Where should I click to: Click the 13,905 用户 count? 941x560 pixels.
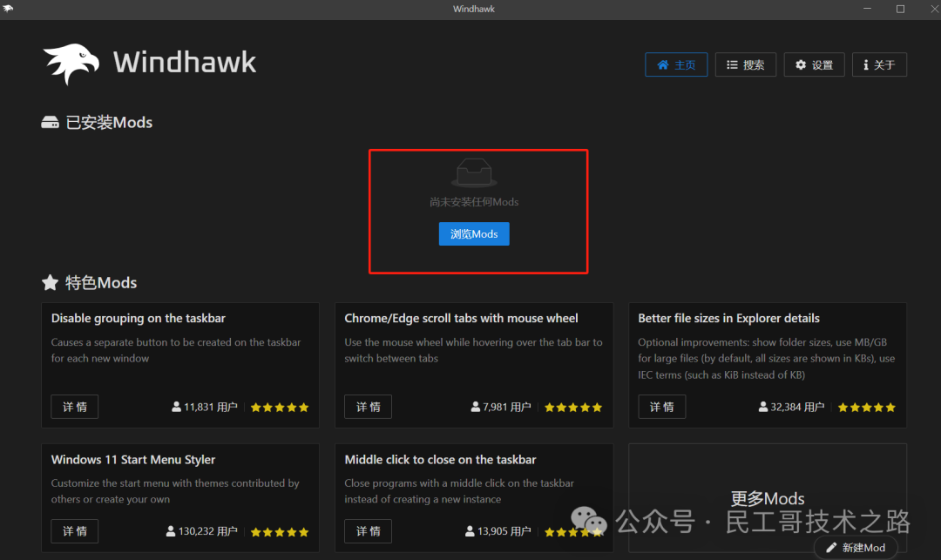504,531
